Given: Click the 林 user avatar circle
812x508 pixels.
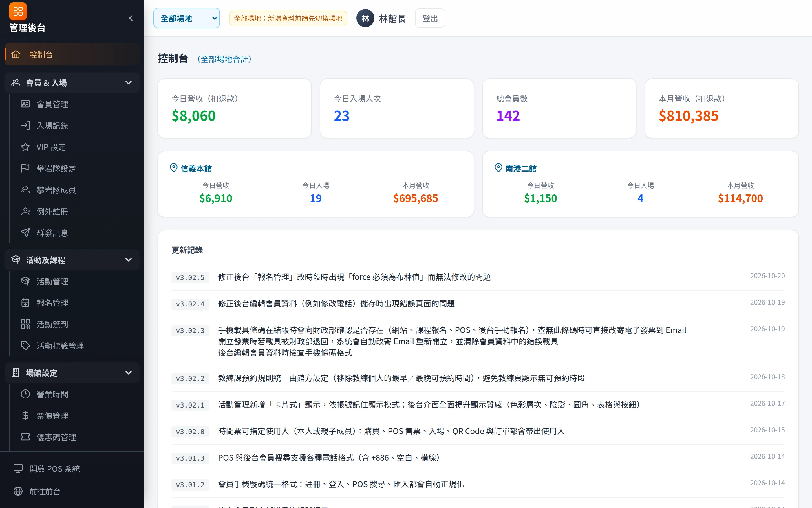Looking at the screenshot, I should tap(365, 18).
